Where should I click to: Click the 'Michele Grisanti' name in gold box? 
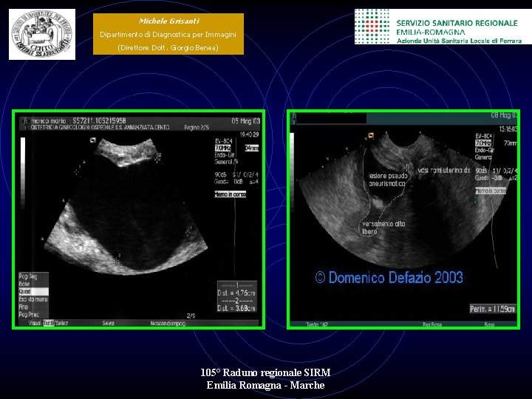point(168,21)
